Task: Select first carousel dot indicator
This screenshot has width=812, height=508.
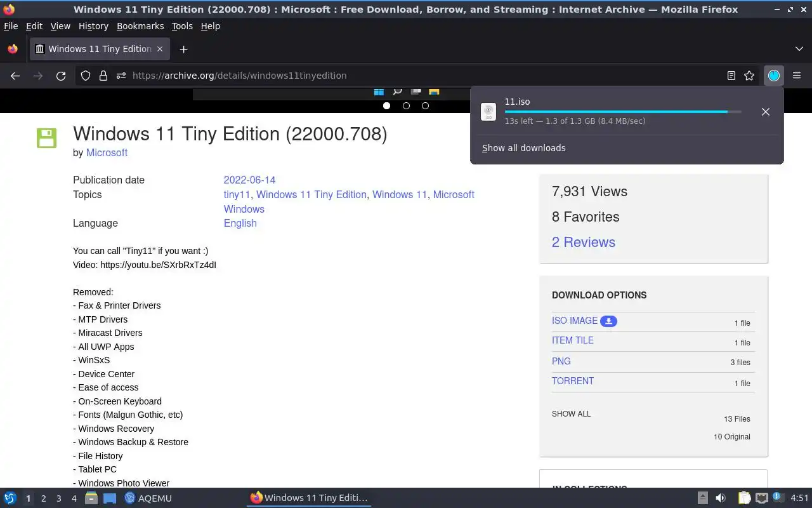Action: click(x=386, y=106)
